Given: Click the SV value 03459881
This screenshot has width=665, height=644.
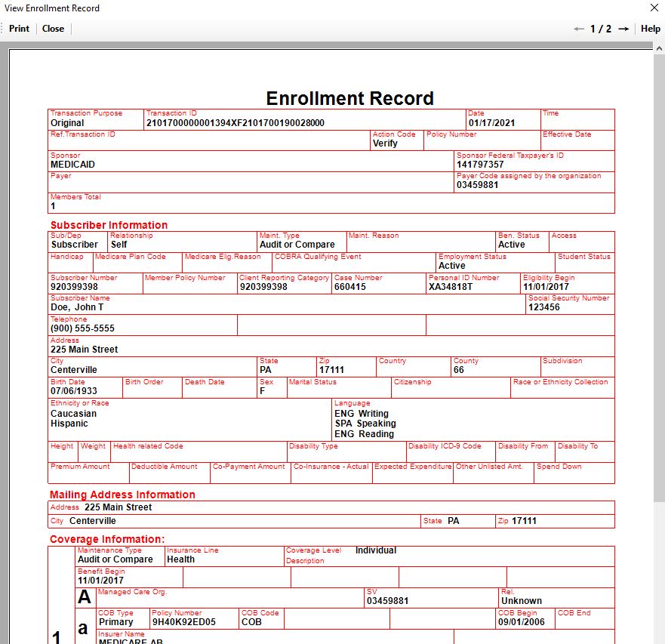Looking at the screenshot, I should [388, 601].
